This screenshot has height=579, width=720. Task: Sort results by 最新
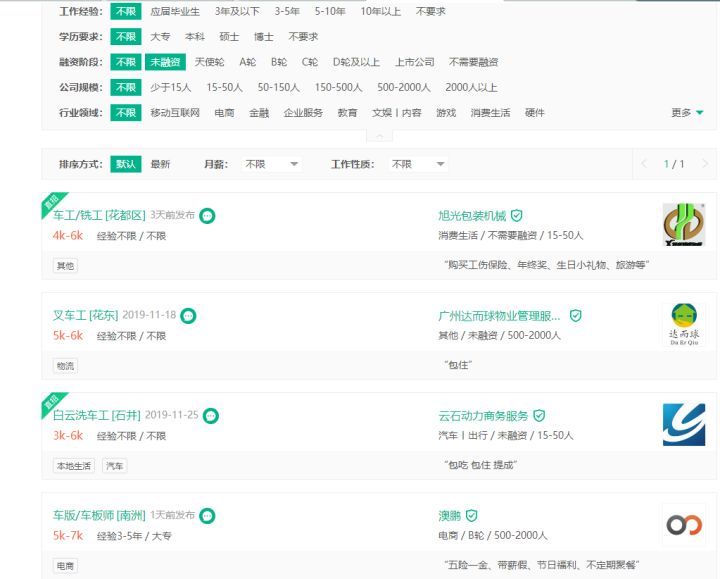(160, 164)
